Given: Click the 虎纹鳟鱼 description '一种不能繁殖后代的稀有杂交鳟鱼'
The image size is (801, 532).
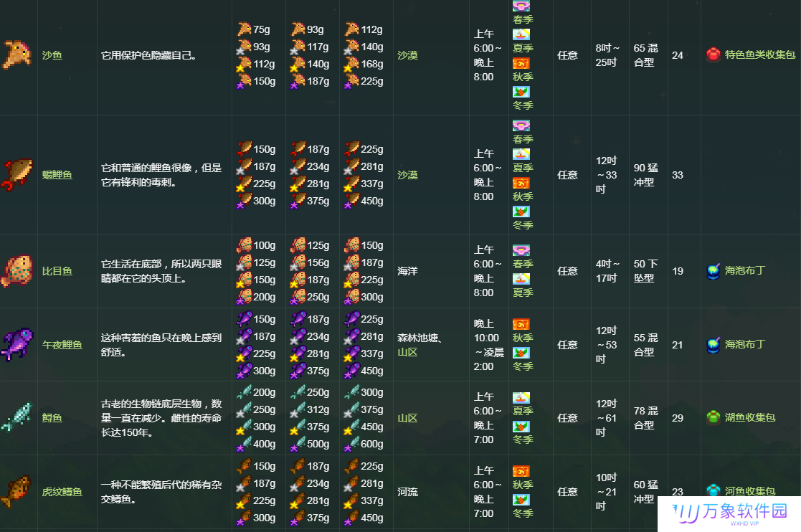Looking at the screenshot, I should point(161,492).
